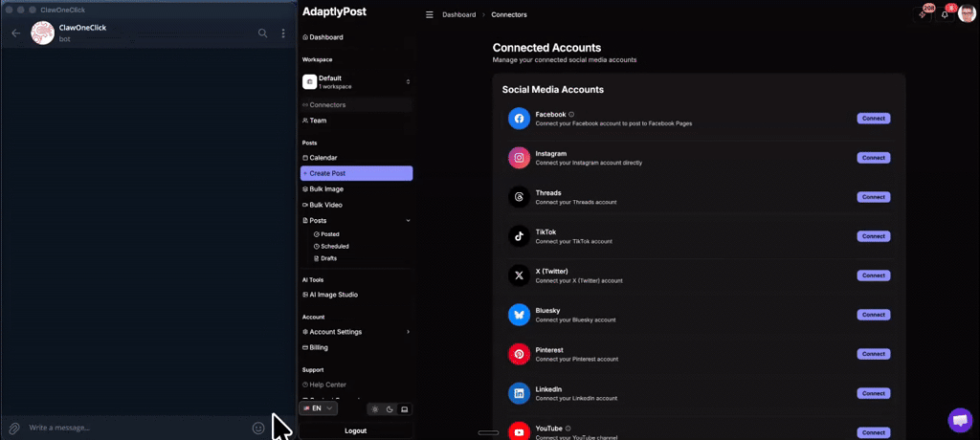Open the Scheduled posts list

point(331,246)
